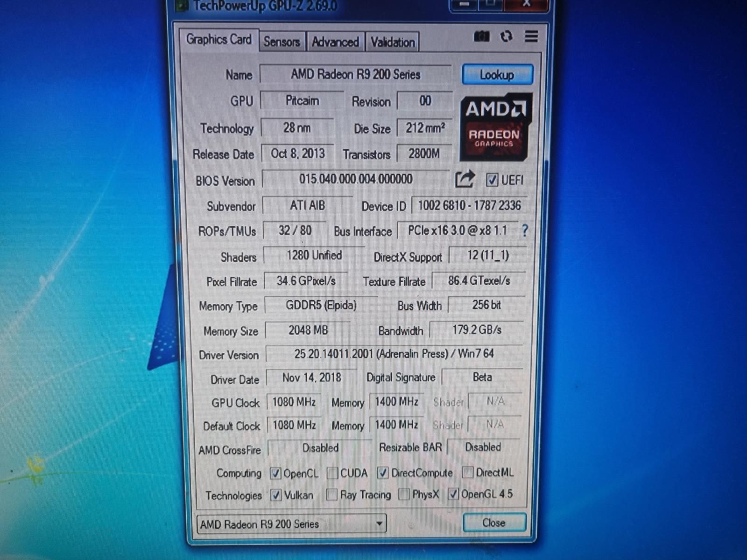747x560 pixels.
Task: Toggle the Ray Tracing checkbox
Action: [331, 495]
